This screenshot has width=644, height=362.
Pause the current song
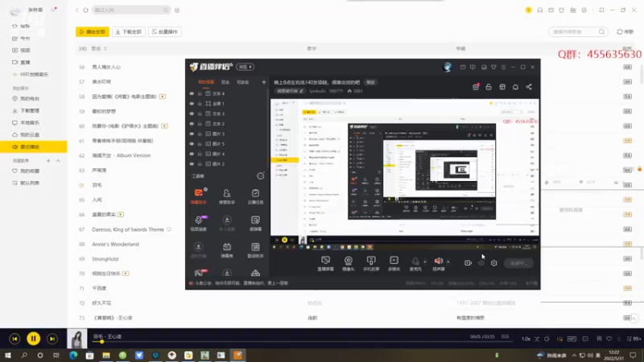click(33, 339)
